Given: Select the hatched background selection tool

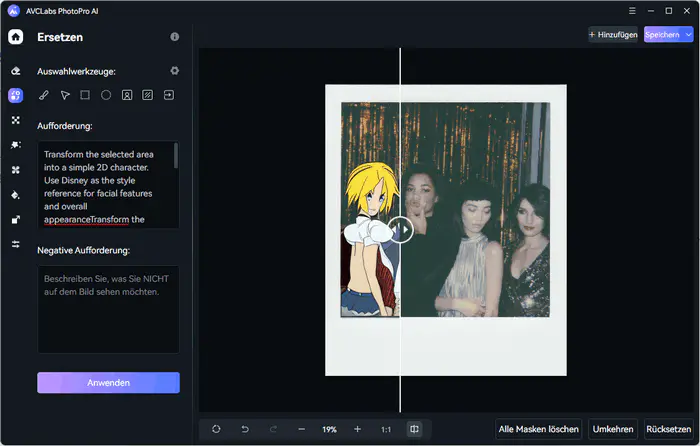Looking at the screenshot, I should point(147,95).
